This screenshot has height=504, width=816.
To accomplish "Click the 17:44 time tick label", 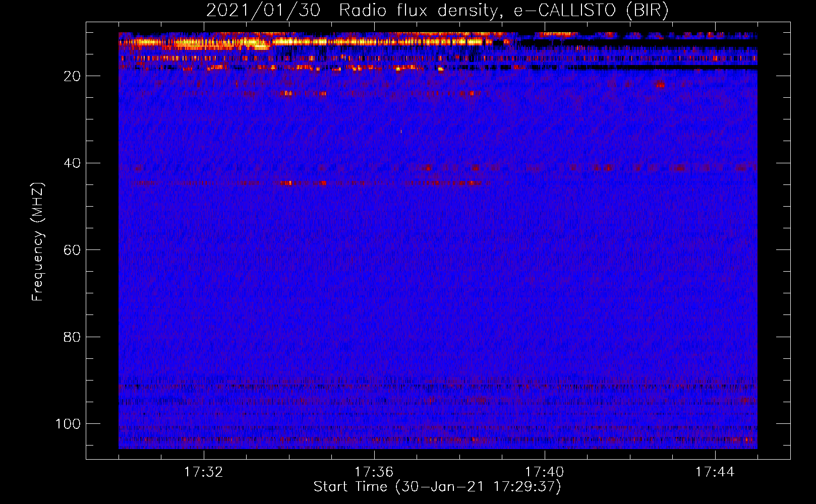I will tap(715, 472).
